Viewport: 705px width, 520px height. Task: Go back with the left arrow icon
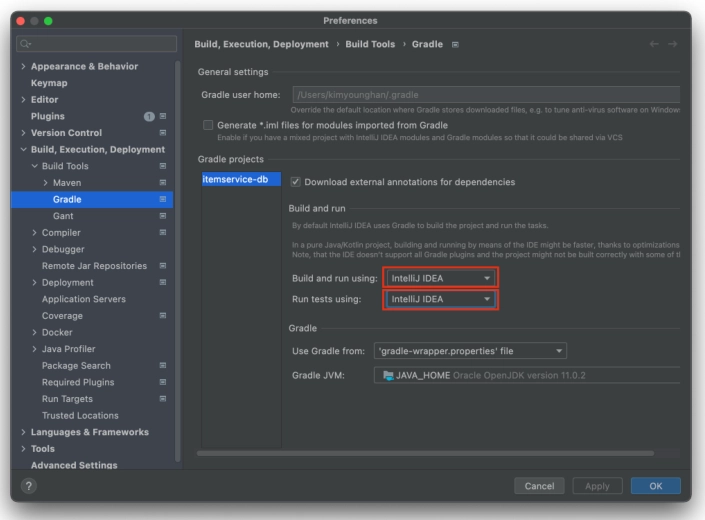pyautogui.click(x=654, y=44)
